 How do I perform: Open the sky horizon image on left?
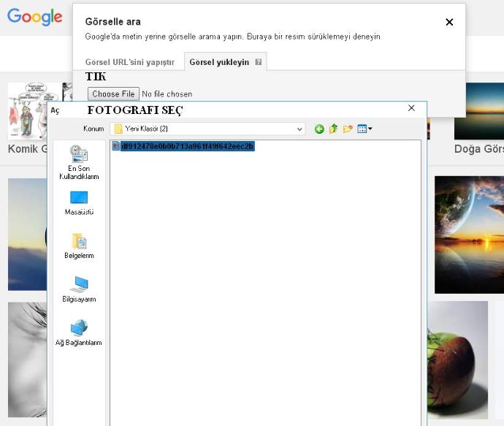pyautogui.click(x=27, y=235)
